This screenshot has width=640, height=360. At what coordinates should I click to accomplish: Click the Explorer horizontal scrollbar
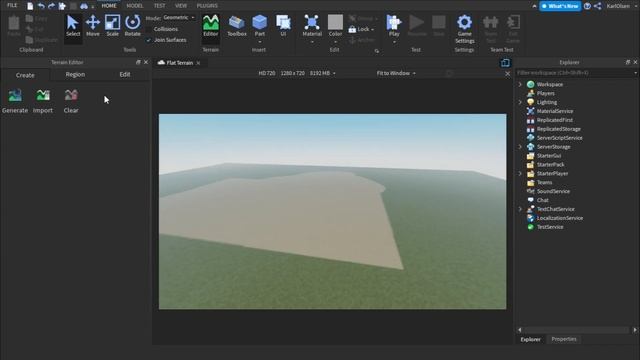(577, 330)
